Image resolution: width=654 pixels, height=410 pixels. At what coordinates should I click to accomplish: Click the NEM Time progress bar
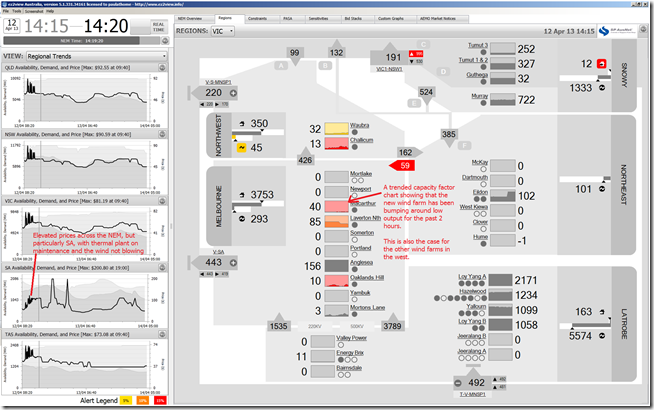click(x=81, y=40)
